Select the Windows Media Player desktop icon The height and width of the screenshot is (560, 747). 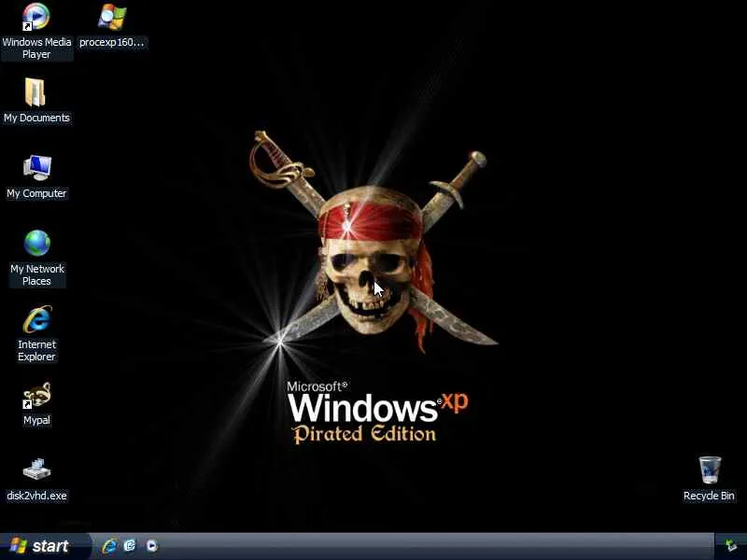pyautogui.click(x=36, y=17)
